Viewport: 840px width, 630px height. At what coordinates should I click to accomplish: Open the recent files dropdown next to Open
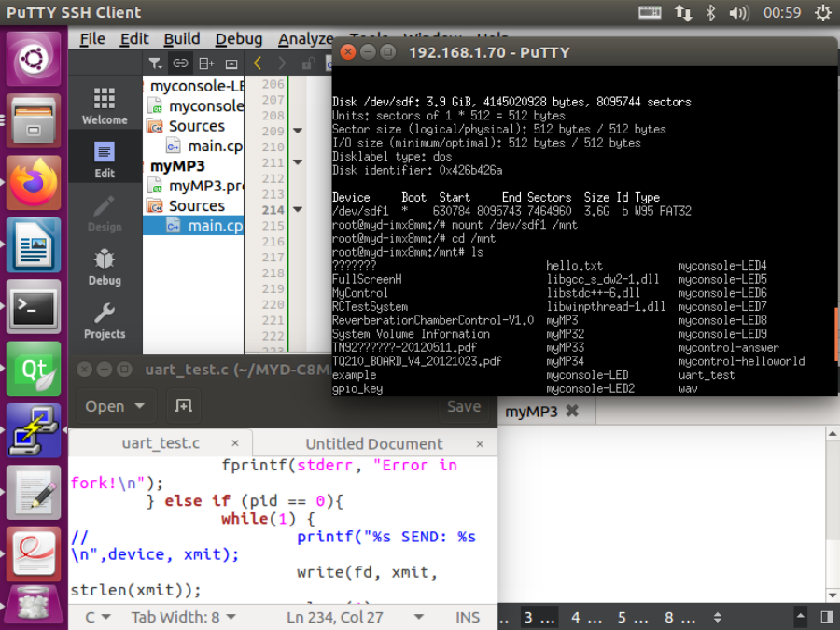click(140, 406)
